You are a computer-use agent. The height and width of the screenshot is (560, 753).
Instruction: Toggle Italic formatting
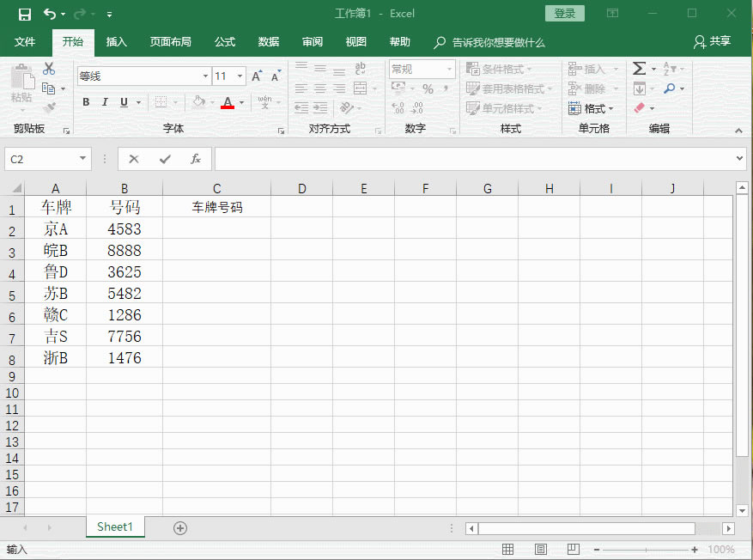105,102
